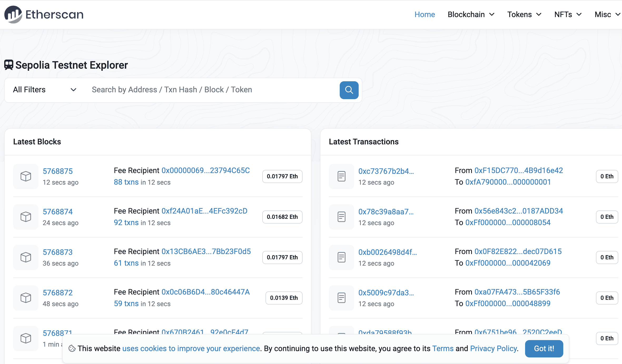Click the Sepolia Testnet Explorer title
Screen dimensions: 622x364
(72, 65)
